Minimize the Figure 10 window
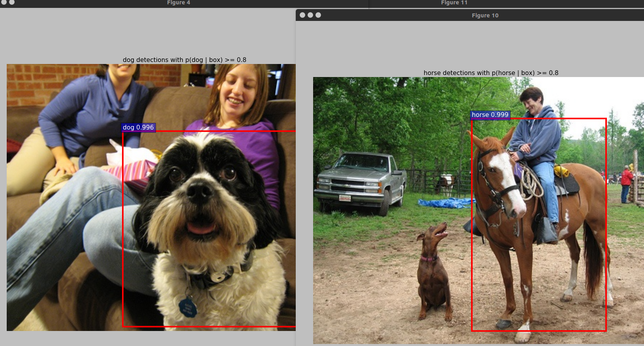 click(x=310, y=15)
